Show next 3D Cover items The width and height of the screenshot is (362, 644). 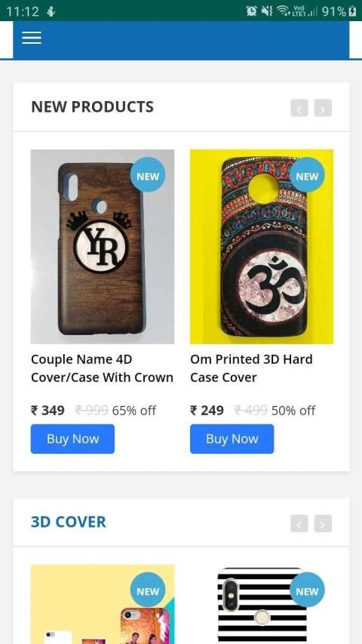point(323,524)
